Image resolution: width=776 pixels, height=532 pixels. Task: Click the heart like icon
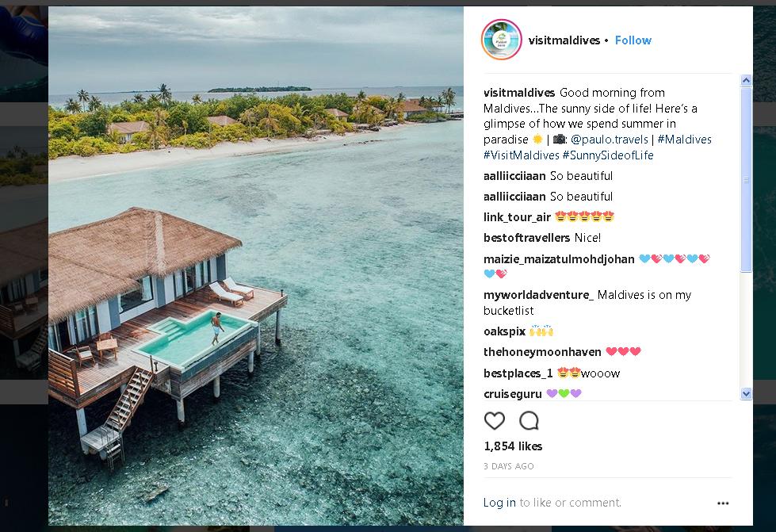(495, 420)
